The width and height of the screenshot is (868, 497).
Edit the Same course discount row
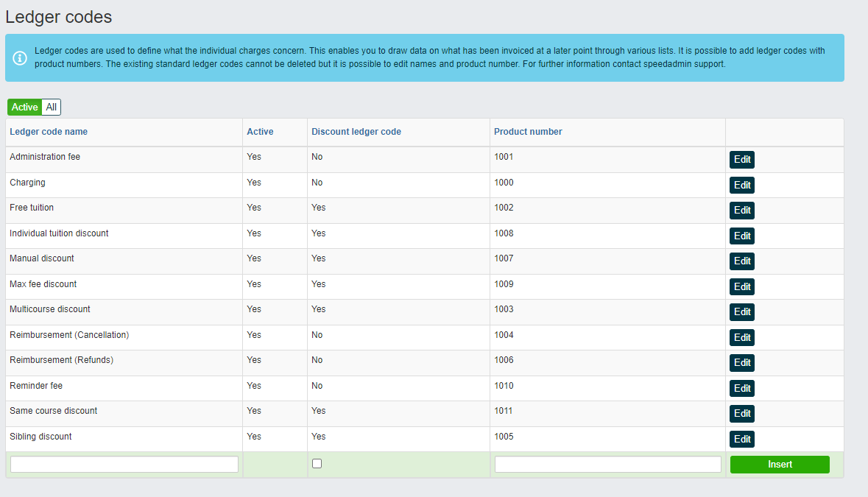point(742,413)
